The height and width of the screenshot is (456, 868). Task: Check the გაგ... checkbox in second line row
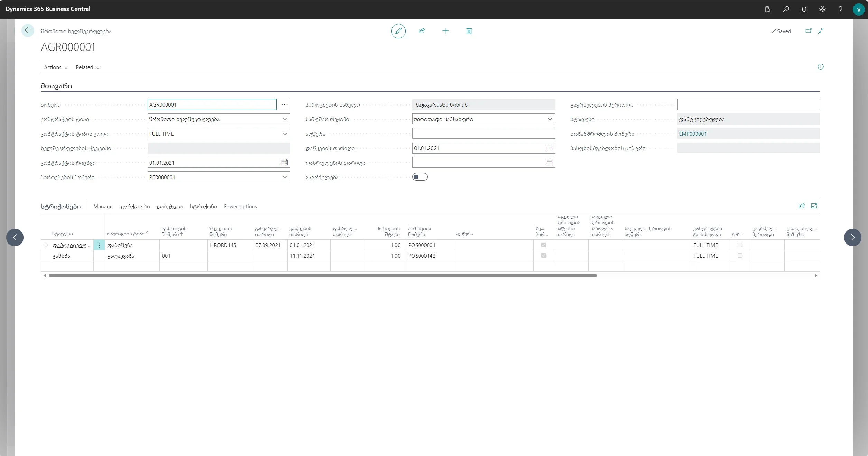(740, 256)
